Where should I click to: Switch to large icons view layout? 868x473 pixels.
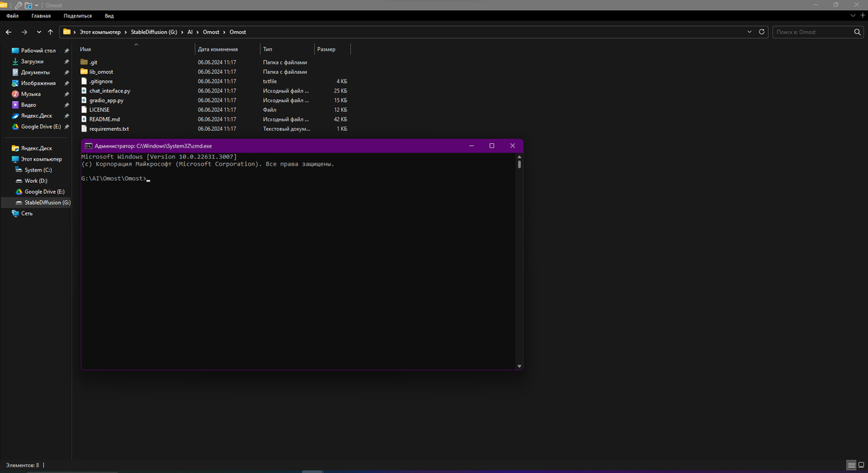861,465
